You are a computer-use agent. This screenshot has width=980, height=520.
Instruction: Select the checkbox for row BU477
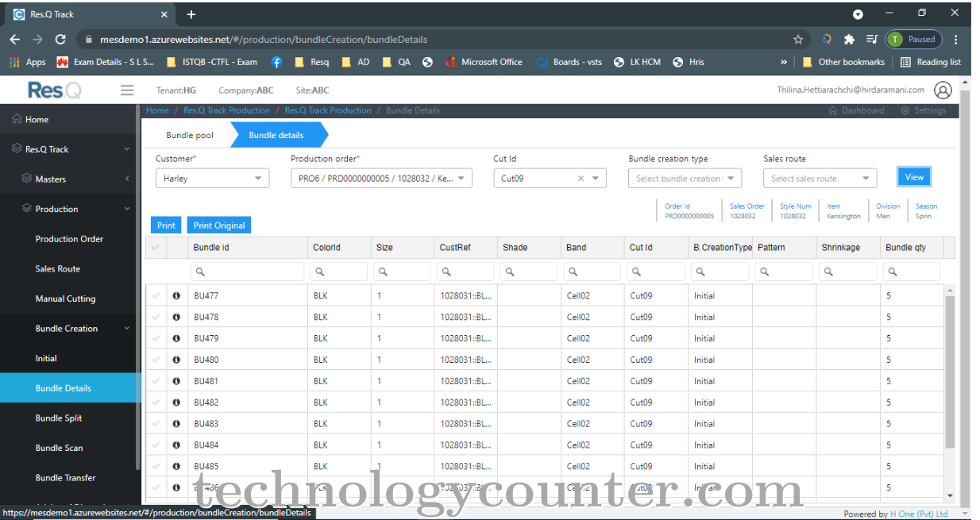156,296
